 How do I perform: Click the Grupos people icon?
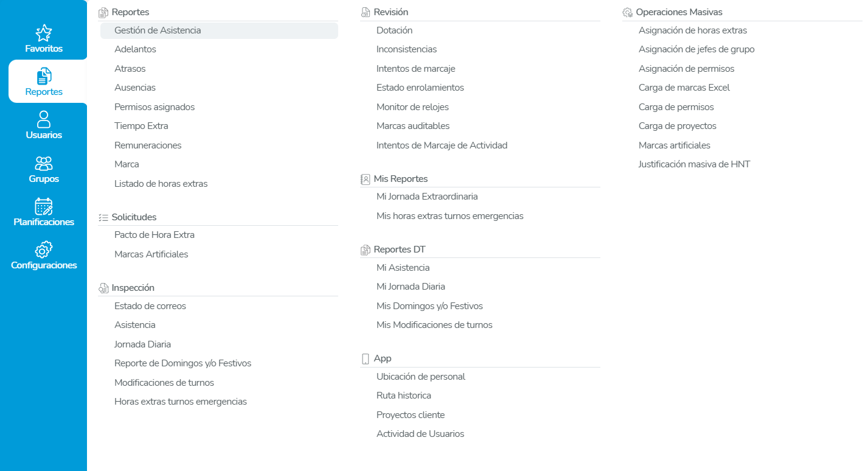tap(44, 163)
